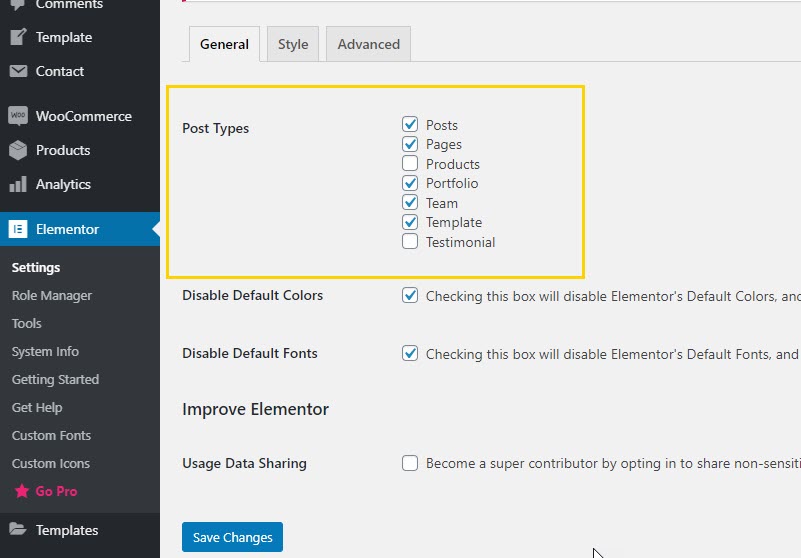Click the Disable Default Fonts label
The width and height of the screenshot is (801, 558).
click(250, 353)
